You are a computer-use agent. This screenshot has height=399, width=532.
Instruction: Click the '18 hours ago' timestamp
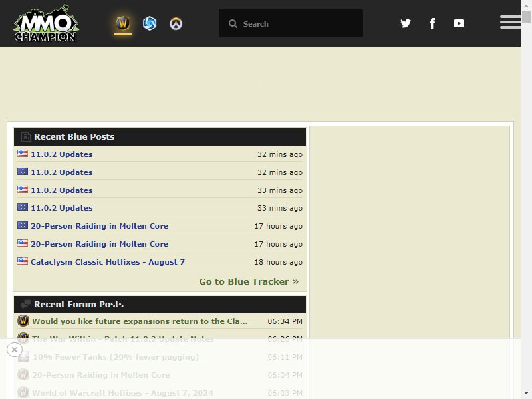(278, 262)
